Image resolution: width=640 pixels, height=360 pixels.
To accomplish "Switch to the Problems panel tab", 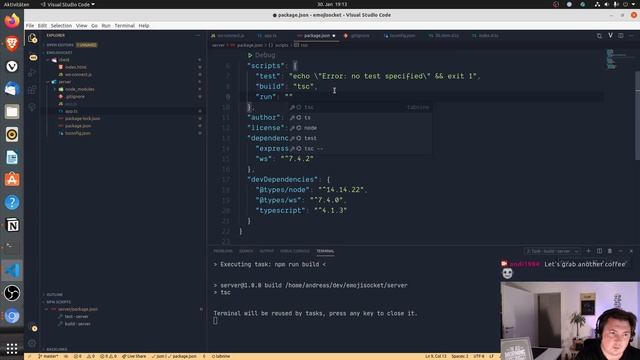I will pos(223,251).
